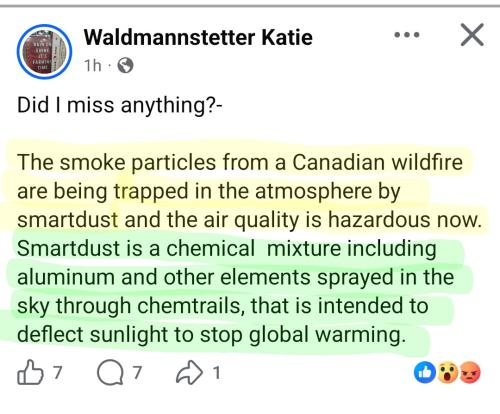The height and width of the screenshot is (414, 500).
Task: Open the three-dot post options menu
Action: coord(407,34)
